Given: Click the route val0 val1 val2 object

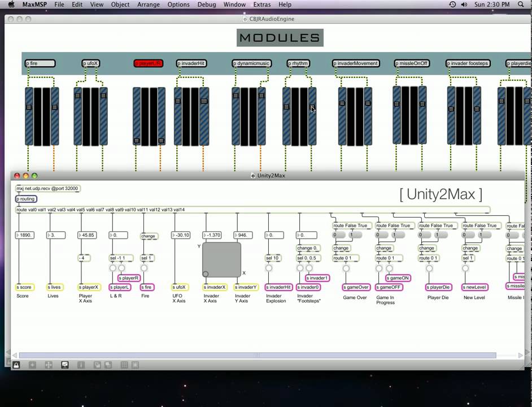Looking at the screenshot, I should click(x=253, y=210).
